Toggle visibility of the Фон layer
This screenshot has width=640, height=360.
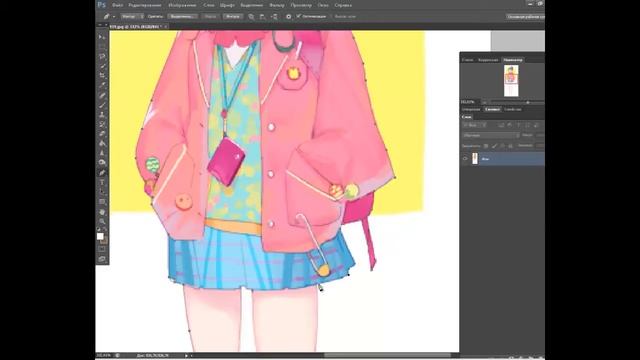[465, 159]
